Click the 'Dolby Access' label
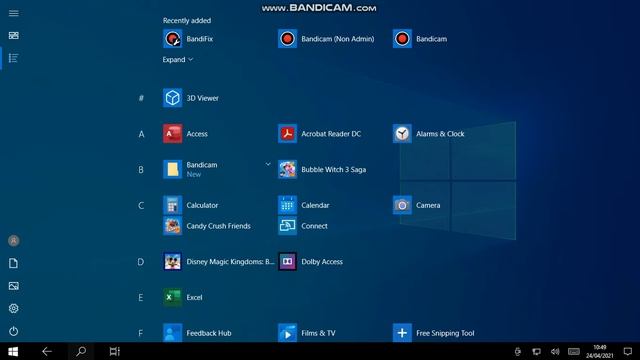Image resolution: width=640 pixels, height=360 pixels. pos(322,262)
